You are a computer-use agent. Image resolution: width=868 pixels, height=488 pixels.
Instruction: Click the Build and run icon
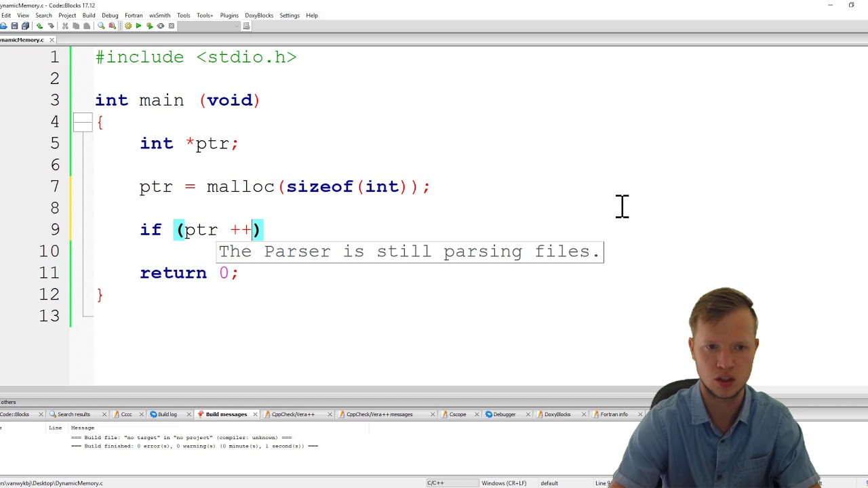click(x=149, y=26)
